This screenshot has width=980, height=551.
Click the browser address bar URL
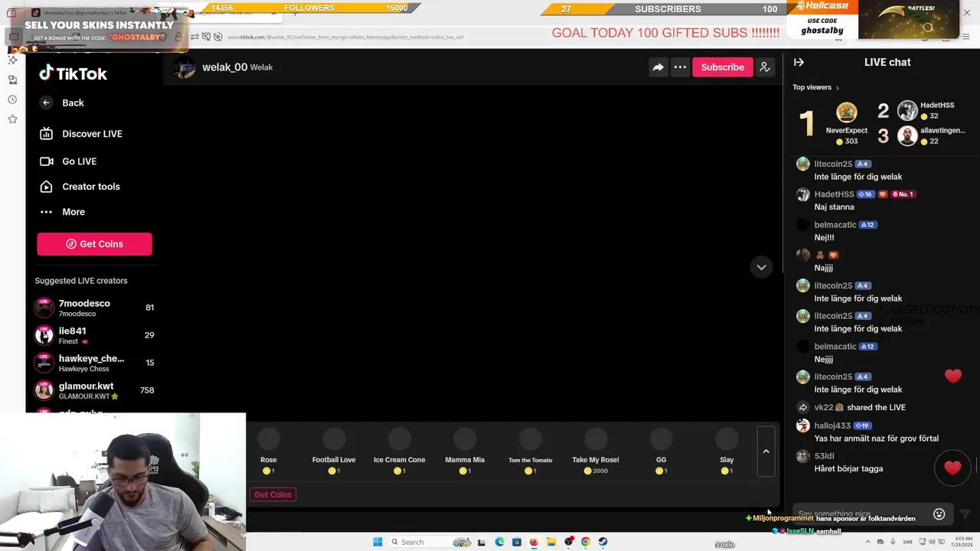345,37
